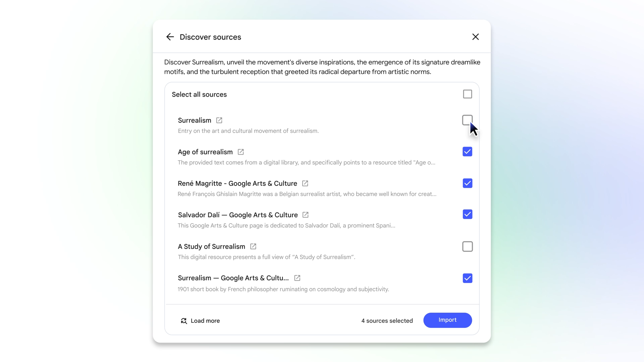
Task: Click the Import button
Action: [x=447, y=320]
